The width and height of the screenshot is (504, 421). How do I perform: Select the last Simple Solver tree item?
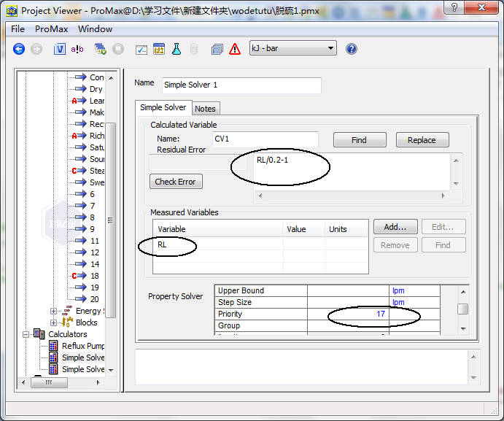(x=83, y=369)
